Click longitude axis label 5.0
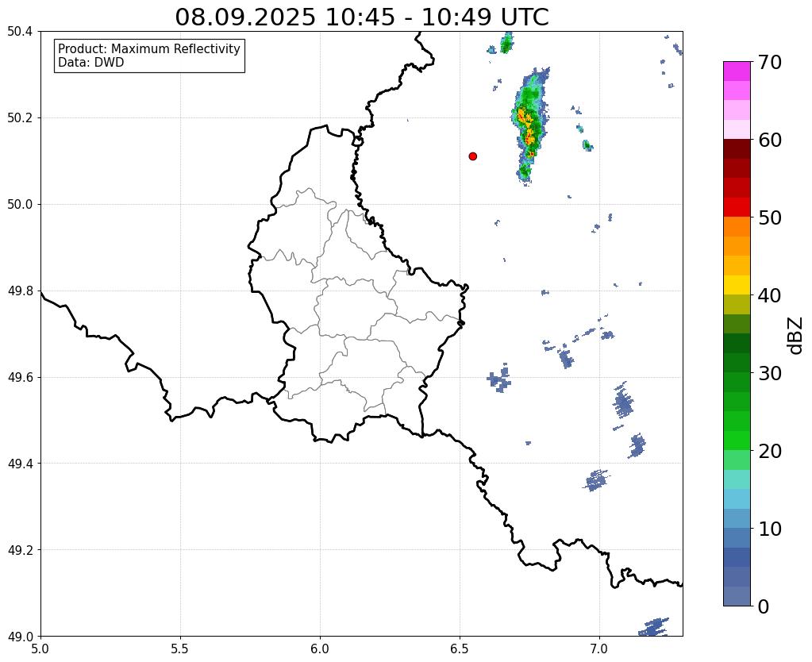 click(40, 649)
